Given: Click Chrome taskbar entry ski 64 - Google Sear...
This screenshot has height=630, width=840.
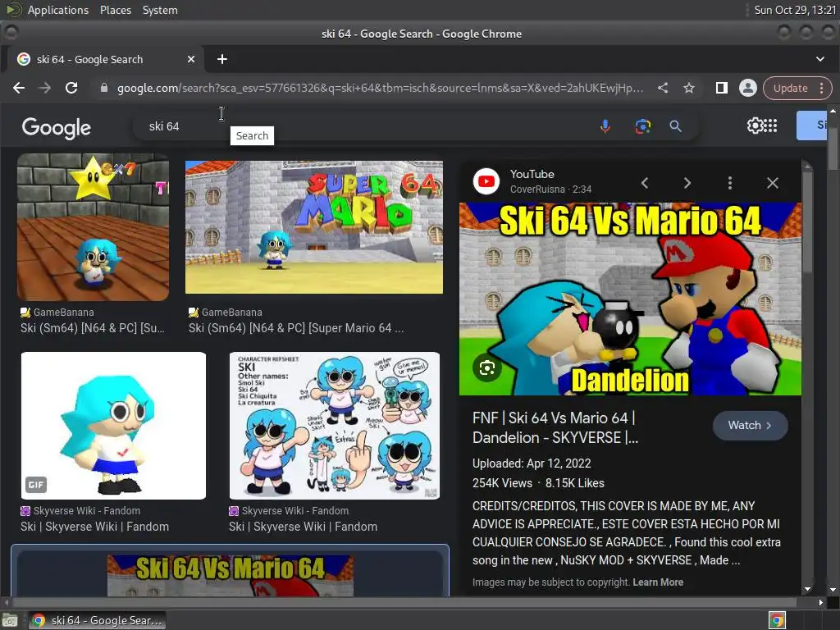Looking at the screenshot, I should point(97,620).
